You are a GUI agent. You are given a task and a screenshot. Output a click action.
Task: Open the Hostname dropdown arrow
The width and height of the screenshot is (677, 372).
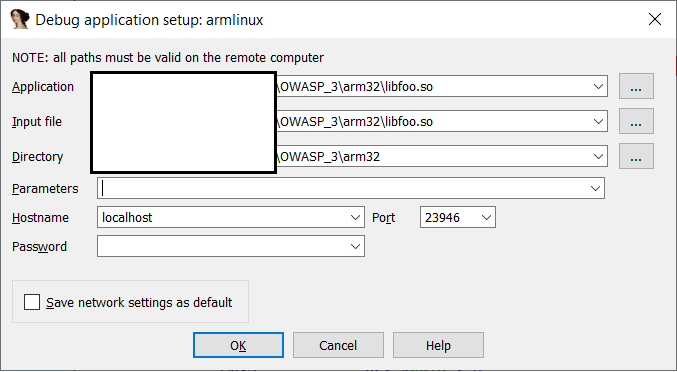pos(355,217)
